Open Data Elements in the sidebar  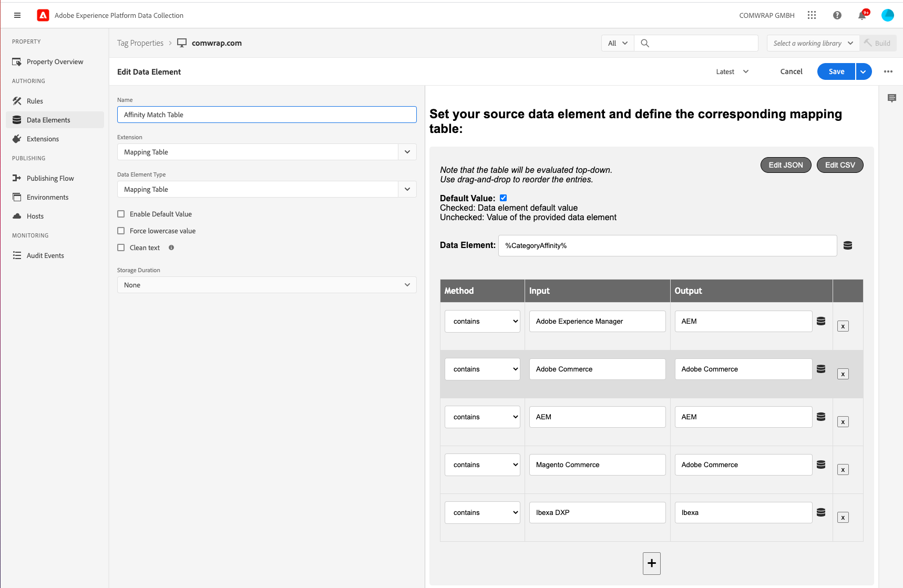click(x=55, y=120)
